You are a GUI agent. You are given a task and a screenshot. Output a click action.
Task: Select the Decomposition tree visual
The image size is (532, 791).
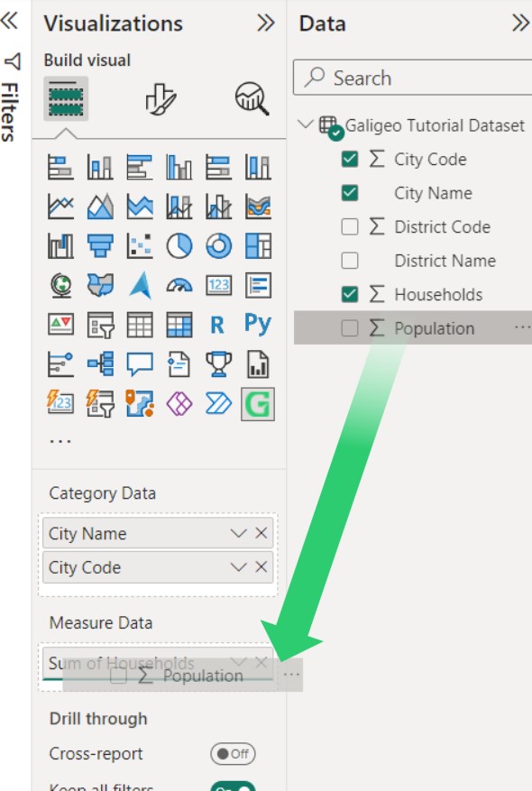[x=100, y=363]
